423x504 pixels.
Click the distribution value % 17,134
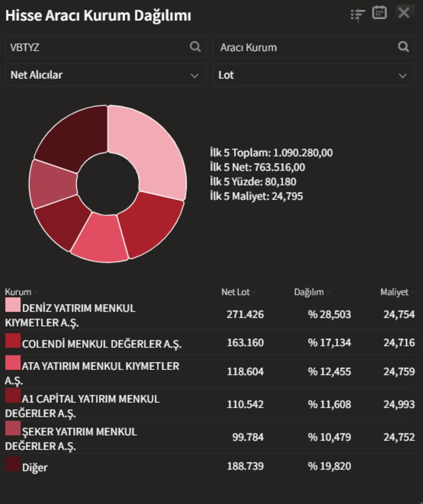(x=329, y=342)
